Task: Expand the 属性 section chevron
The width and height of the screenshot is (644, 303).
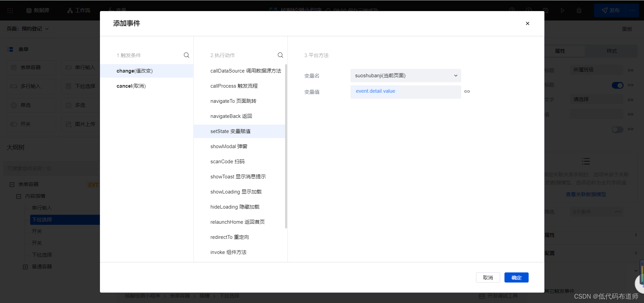Action: point(636,235)
